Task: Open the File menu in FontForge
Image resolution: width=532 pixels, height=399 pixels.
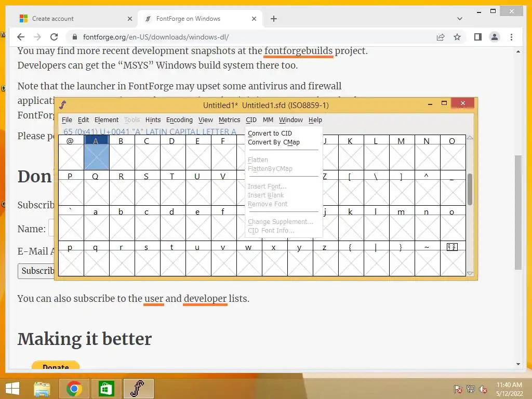Action: (67, 120)
